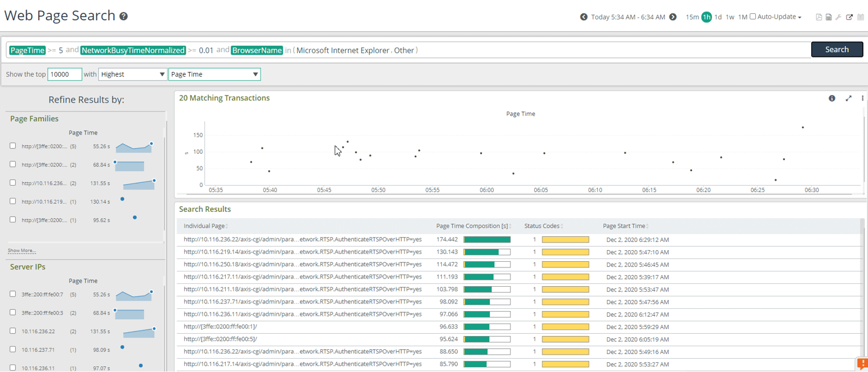Click the Search button
The width and height of the screenshot is (868, 372).
pos(837,49)
